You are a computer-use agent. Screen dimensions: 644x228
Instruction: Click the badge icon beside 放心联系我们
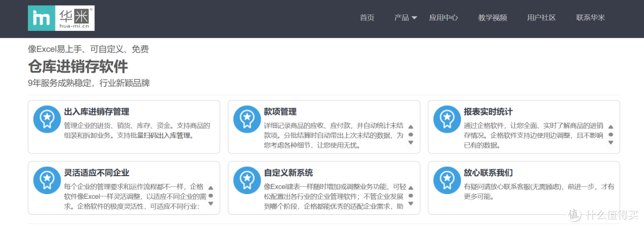point(447,180)
